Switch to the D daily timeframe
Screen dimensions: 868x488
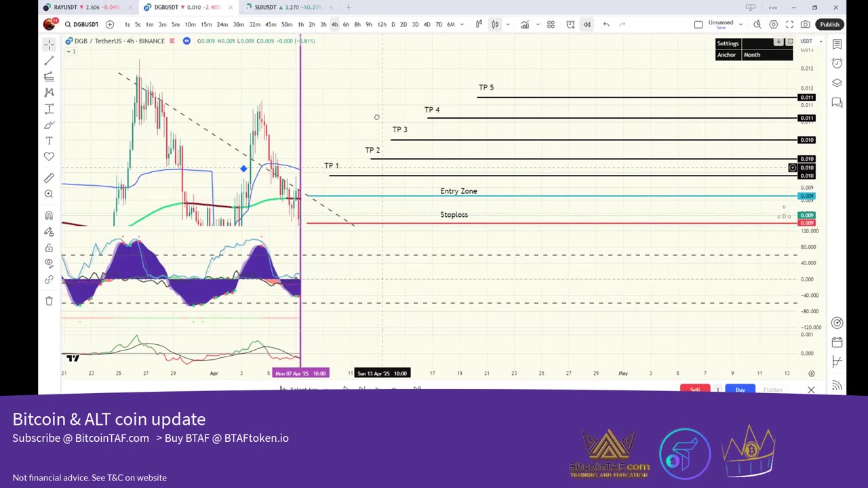pyautogui.click(x=393, y=24)
